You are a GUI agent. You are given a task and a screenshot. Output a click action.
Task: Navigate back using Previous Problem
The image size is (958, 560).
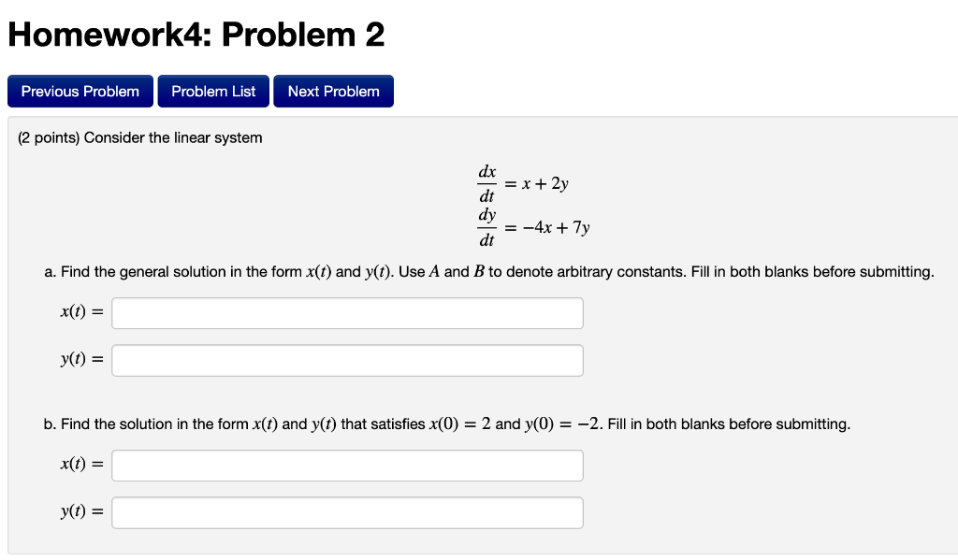pyautogui.click(x=80, y=91)
